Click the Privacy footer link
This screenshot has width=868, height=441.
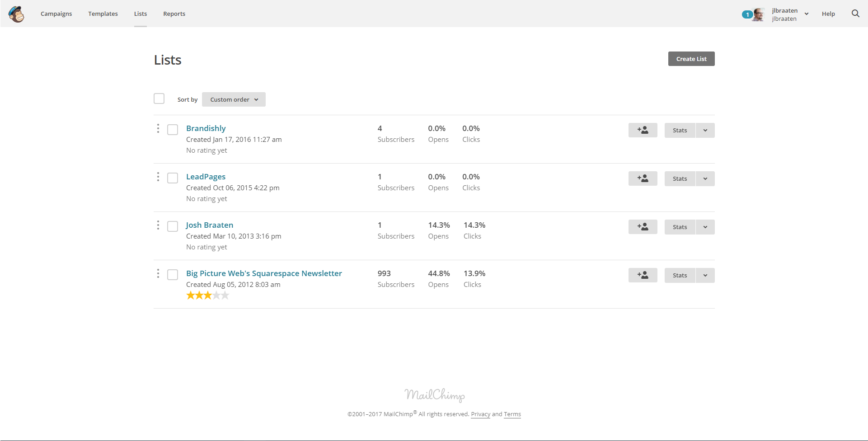[x=480, y=414]
